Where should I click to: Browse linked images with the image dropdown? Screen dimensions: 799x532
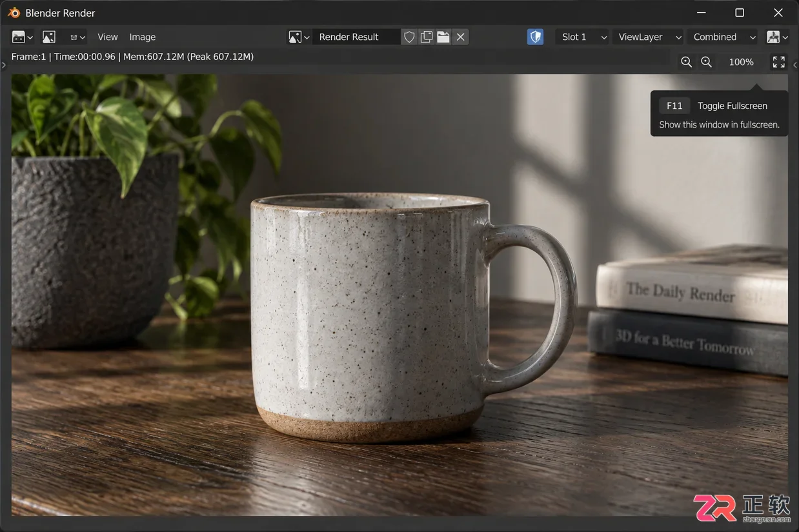pyautogui.click(x=299, y=37)
